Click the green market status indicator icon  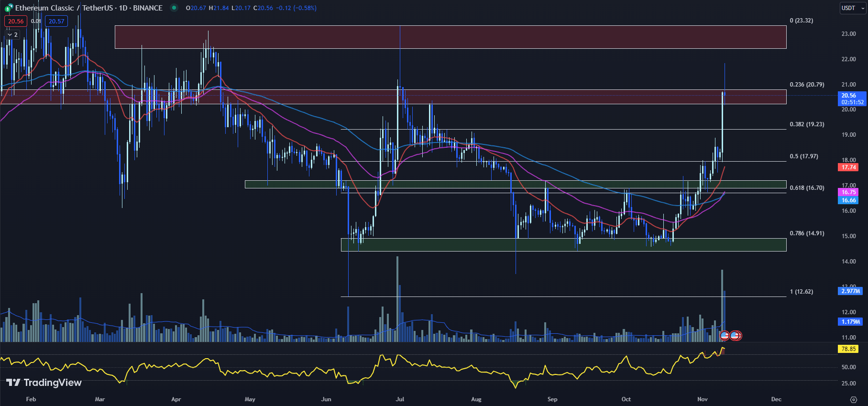[174, 8]
